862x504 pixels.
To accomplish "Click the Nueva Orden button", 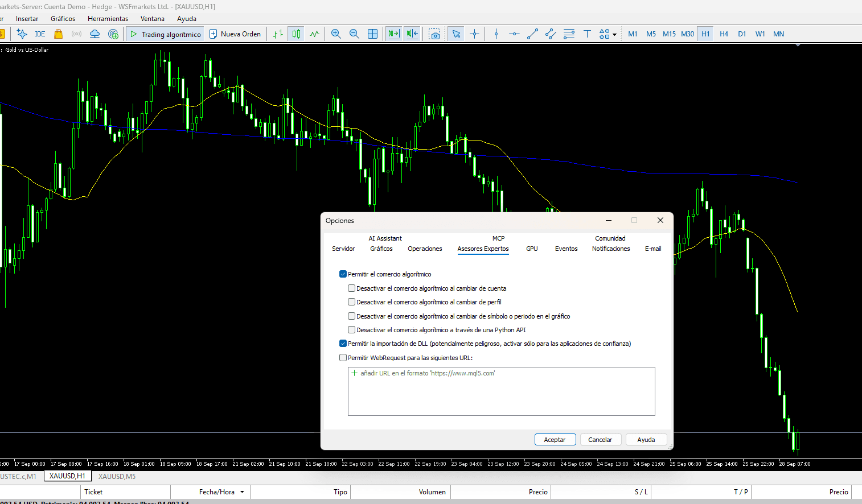I will [235, 34].
